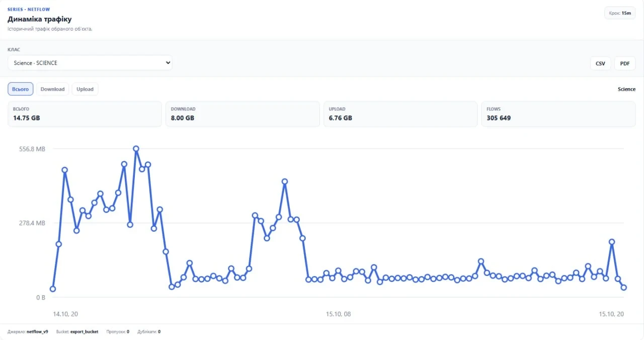Click the Джерело: netflow_v9 footer entry
Screen dimensions: 644x340
(28, 332)
